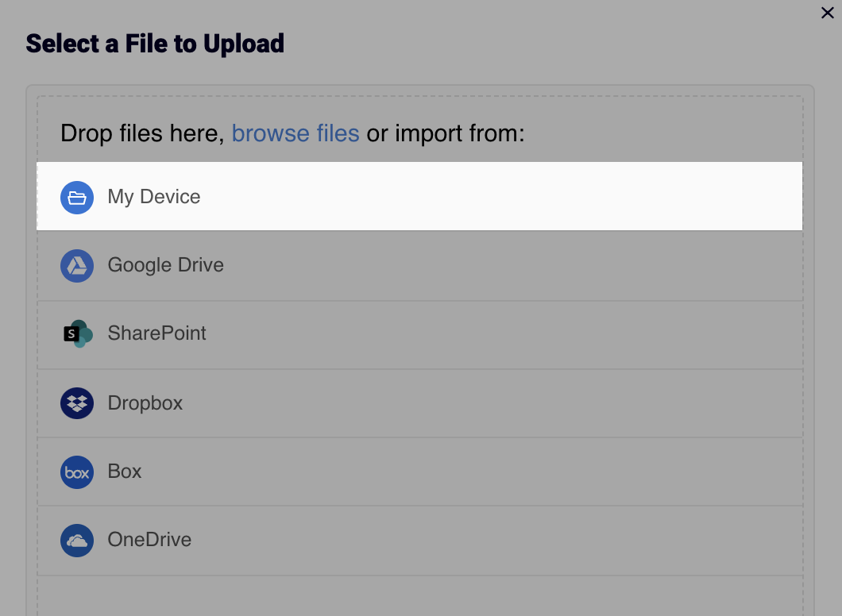The width and height of the screenshot is (842, 616).
Task: Click the "or import from:" text
Action: pos(446,133)
